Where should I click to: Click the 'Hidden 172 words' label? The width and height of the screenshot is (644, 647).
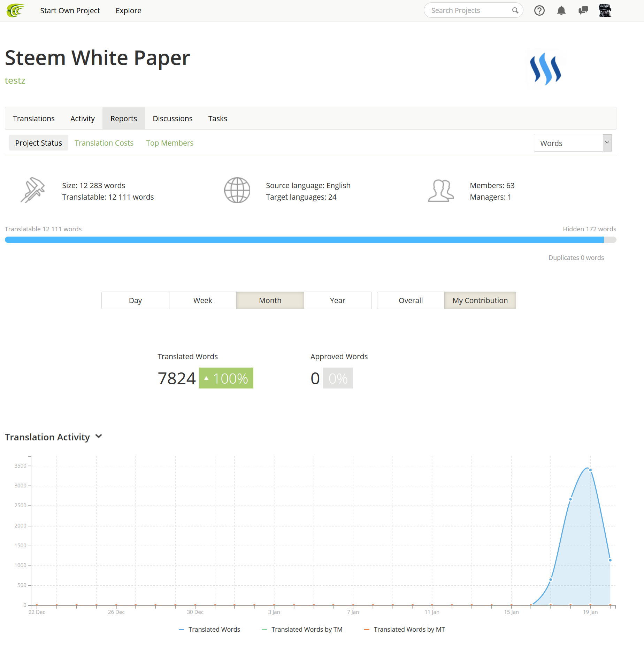(590, 229)
